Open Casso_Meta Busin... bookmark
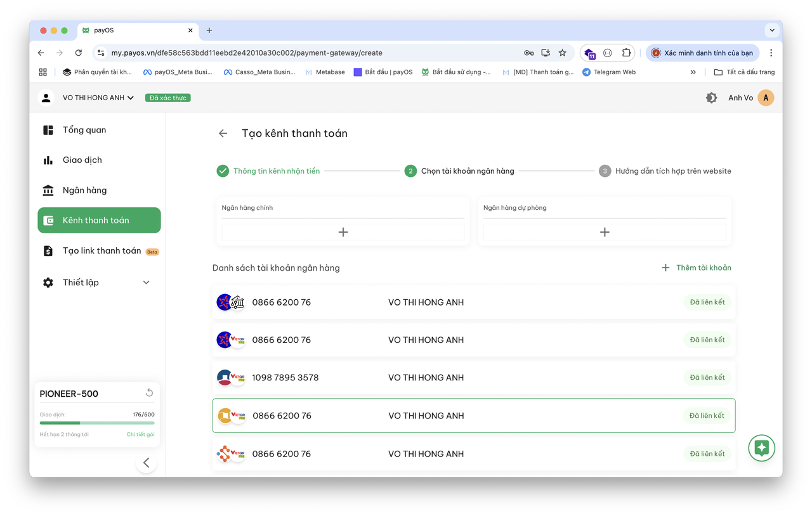 259,72
